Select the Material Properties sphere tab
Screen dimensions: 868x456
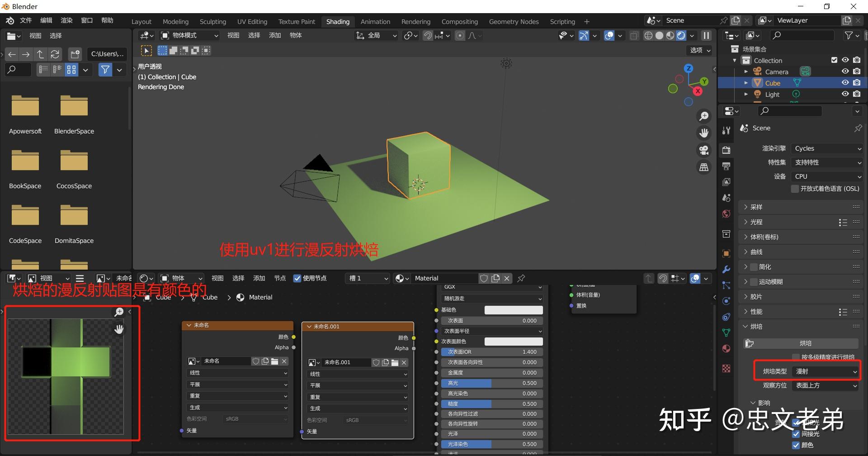pos(726,348)
